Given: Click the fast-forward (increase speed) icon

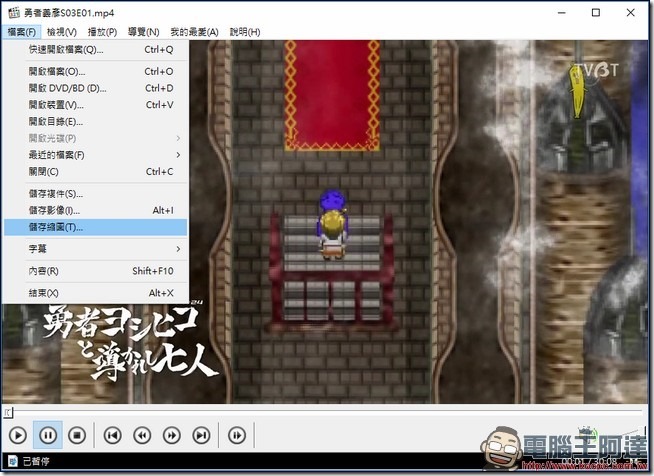Looking at the screenshot, I should pos(172,435).
